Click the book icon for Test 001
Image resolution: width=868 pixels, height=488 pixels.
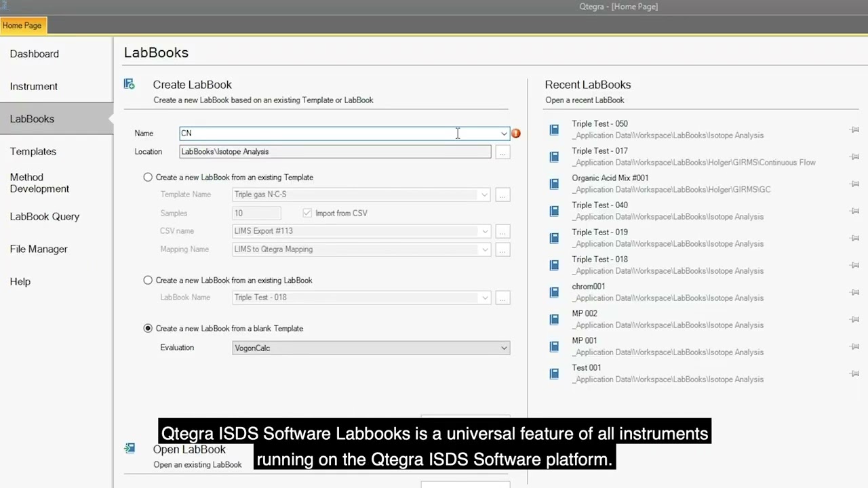pyautogui.click(x=554, y=373)
